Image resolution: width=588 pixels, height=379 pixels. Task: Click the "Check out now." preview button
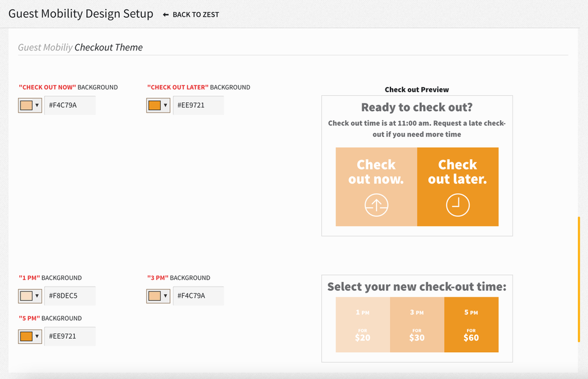376,187
